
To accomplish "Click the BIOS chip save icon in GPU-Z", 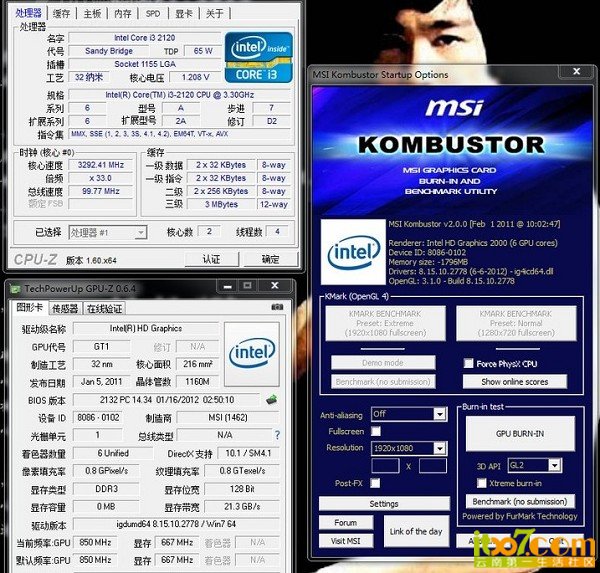I will click(271, 399).
